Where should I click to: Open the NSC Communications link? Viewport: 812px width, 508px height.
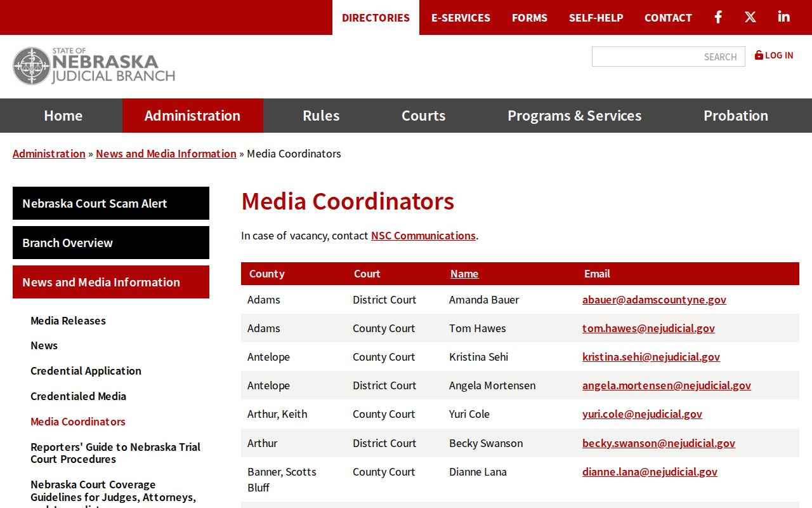pyautogui.click(x=423, y=236)
